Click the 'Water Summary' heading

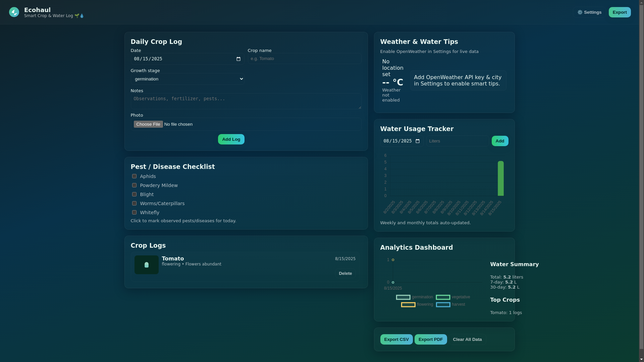click(514, 264)
